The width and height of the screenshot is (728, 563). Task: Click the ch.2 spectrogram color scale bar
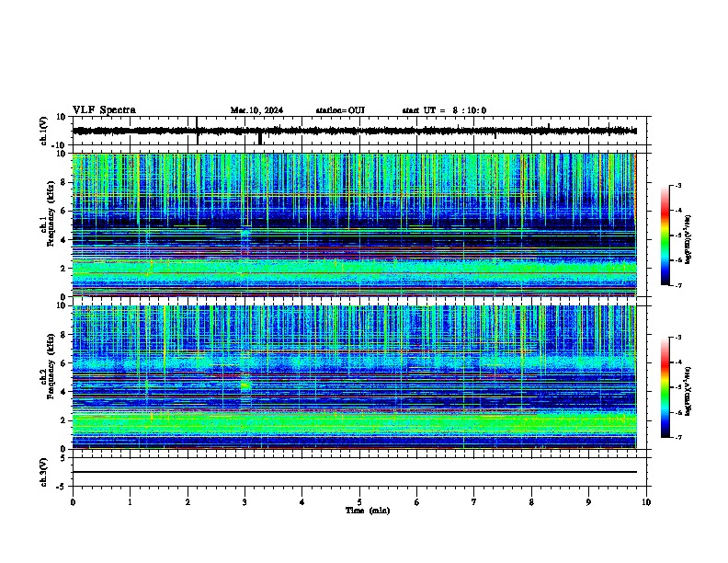[x=665, y=387]
